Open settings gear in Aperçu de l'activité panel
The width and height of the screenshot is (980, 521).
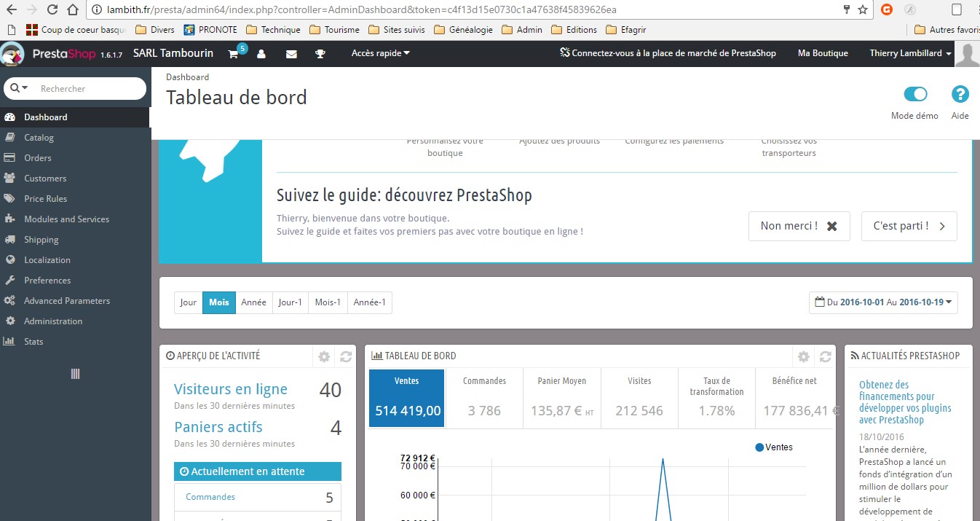tap(324, 356)
